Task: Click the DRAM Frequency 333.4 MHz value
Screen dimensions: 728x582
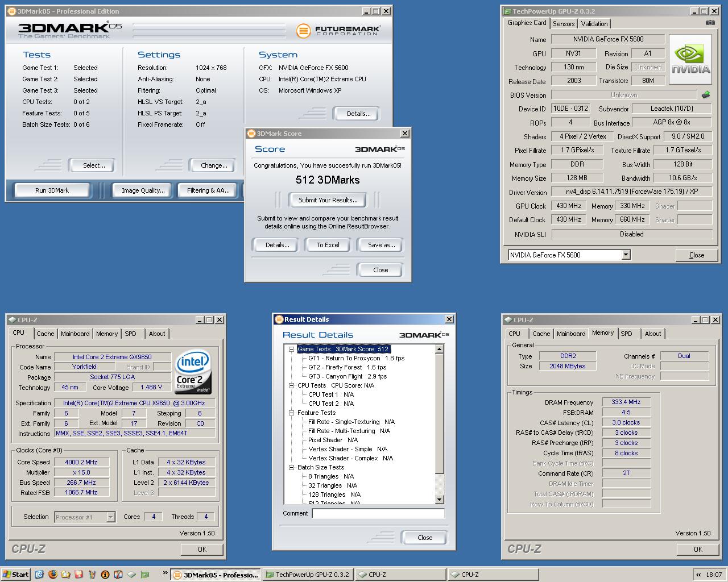Action: click(x=626, y=402)
